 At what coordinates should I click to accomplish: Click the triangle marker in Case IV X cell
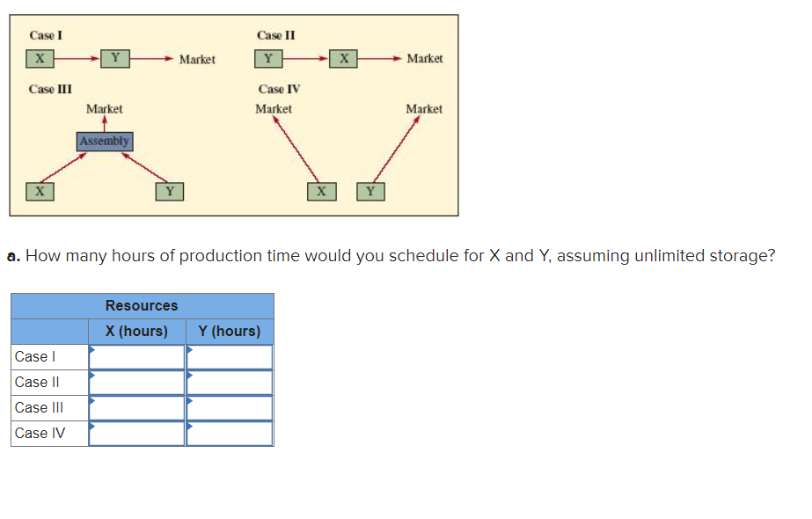pyautogui.click(x=91, y=428)
